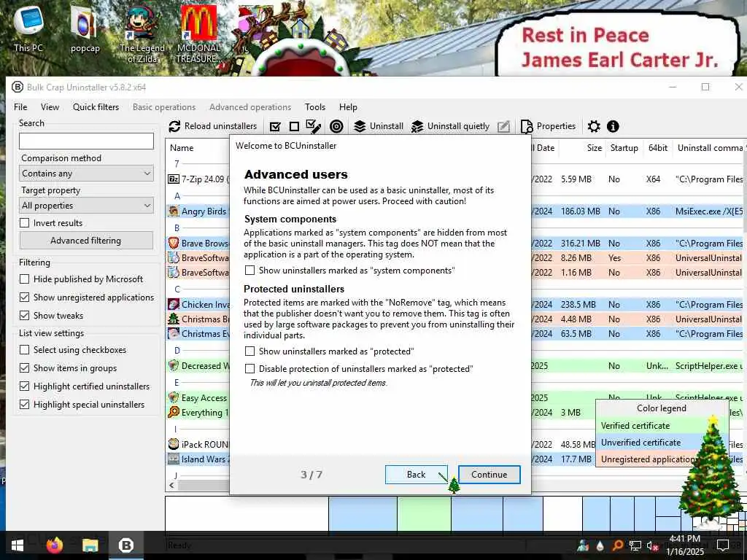Check Show uninstallers marked as protected
747x560 pixels.
click(x=249, y=351)
